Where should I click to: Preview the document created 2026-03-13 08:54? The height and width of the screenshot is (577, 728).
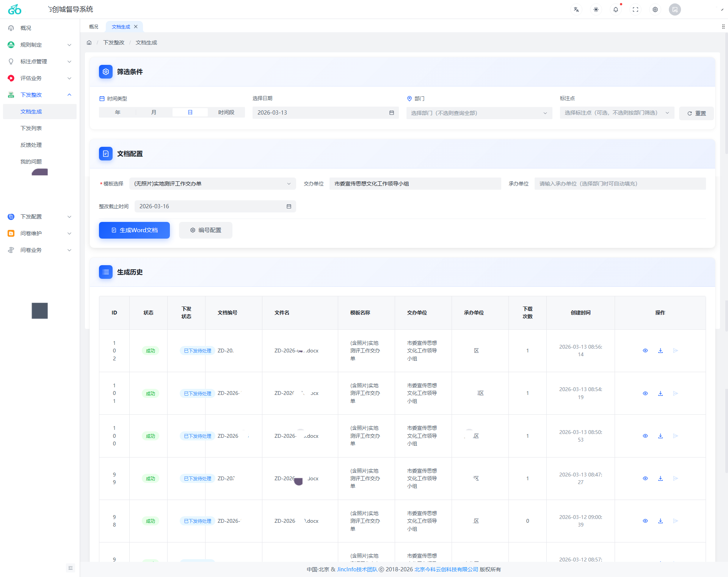tap(645, 393)
